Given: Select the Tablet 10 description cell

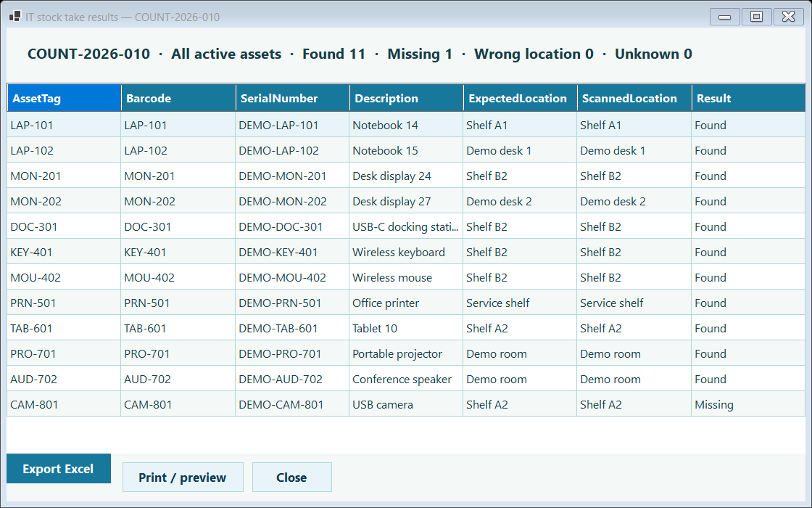Looking at the screenshot, I should 406,328.
